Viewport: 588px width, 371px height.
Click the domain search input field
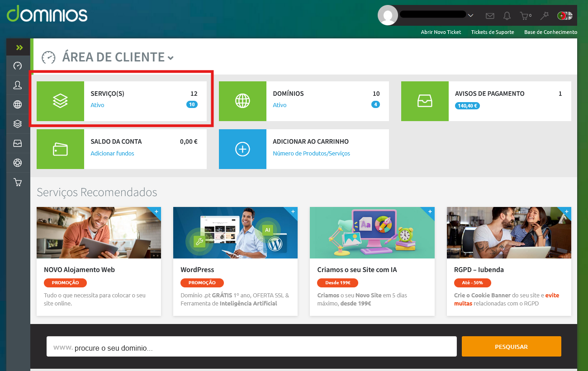coord(251,347)
